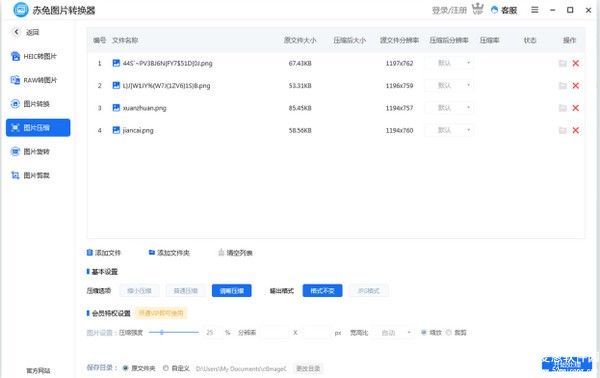
Task: Choose the 裁剪 radio option
Action: tap(449, 332)
